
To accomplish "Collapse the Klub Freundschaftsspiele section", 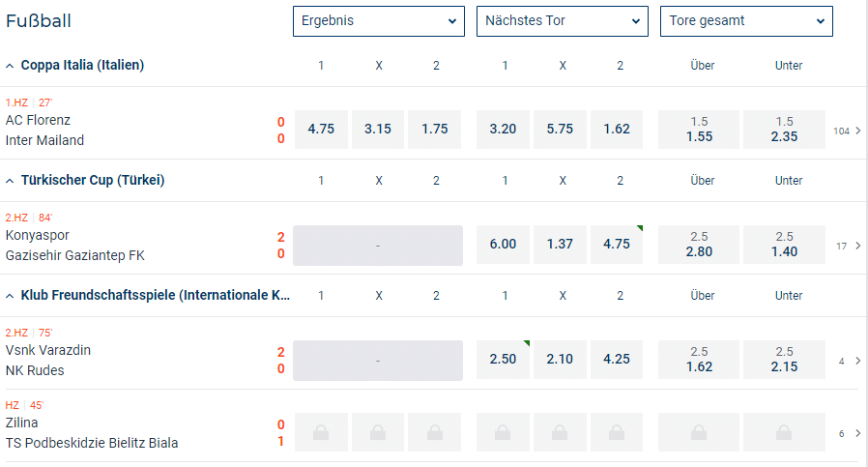I will (10, 296).
